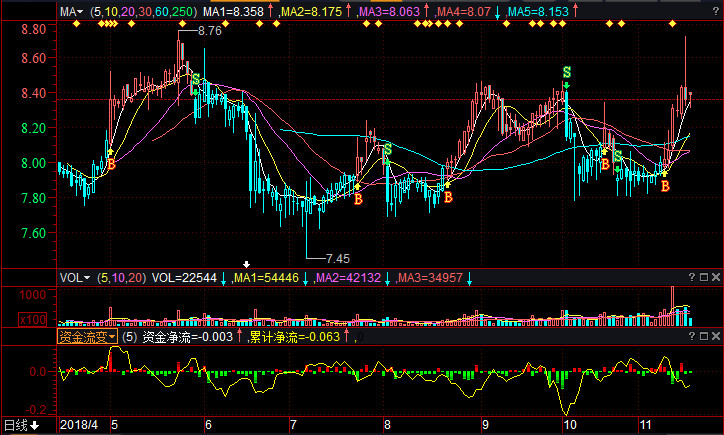Screen dimensions: 724x435
Task: Click the VOL parameters (5,10,20)
Action: (122, 277)
